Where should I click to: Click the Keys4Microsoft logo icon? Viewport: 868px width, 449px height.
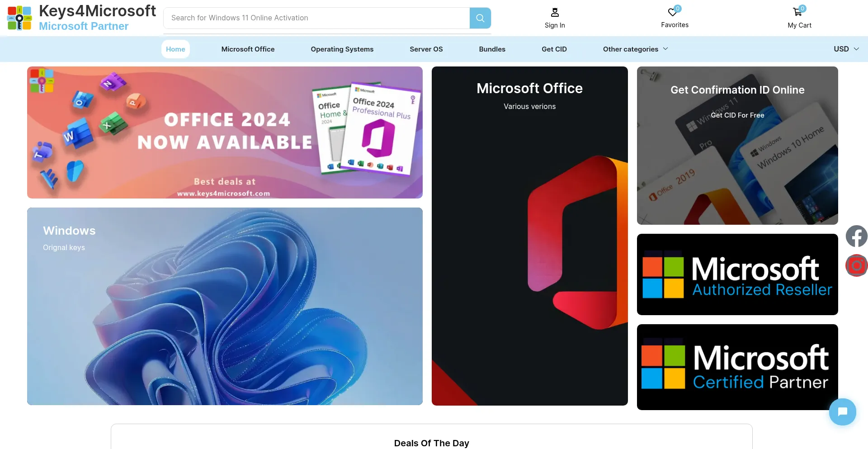point(19,18)
